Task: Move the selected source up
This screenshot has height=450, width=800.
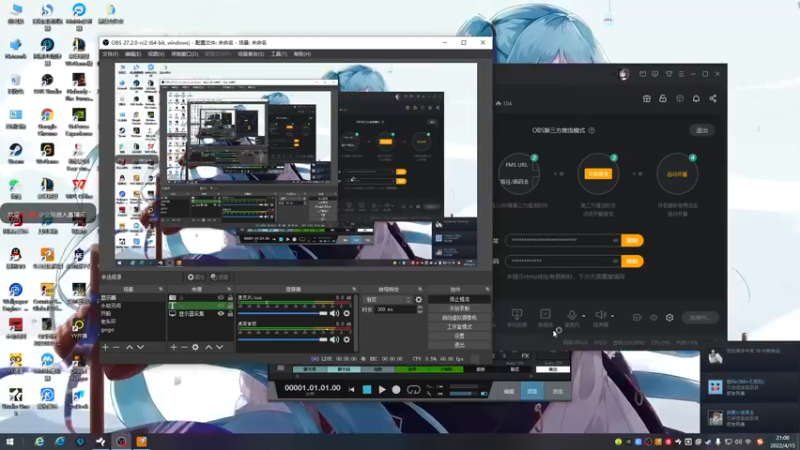Action: pos(209,347)
